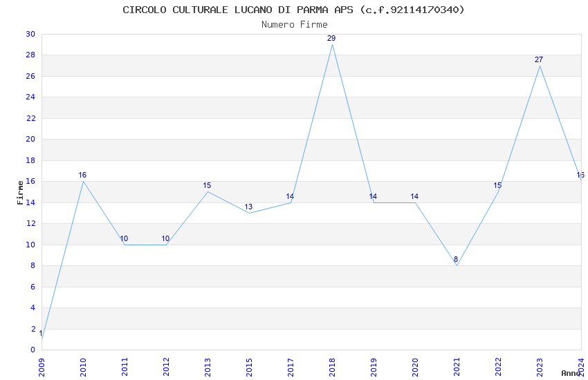Screen dimensions: 588x380
Task: Click x-axis year label 2022
Action: pos(498,367)
